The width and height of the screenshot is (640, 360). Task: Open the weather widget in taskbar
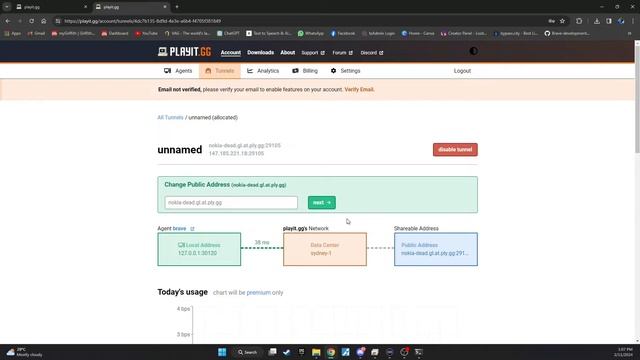(x=24, y=352)
